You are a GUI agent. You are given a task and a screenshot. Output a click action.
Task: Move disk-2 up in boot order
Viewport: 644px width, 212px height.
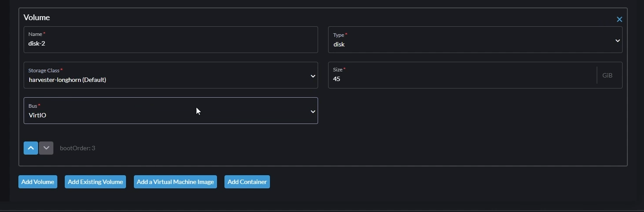(x=31, y=148)
